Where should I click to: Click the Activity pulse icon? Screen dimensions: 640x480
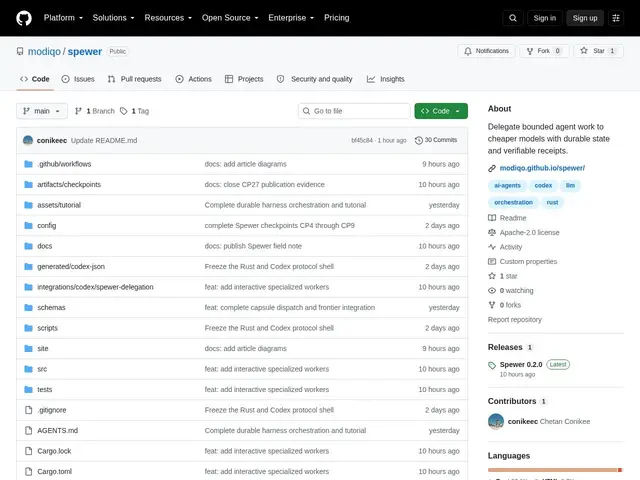[492, 247]
